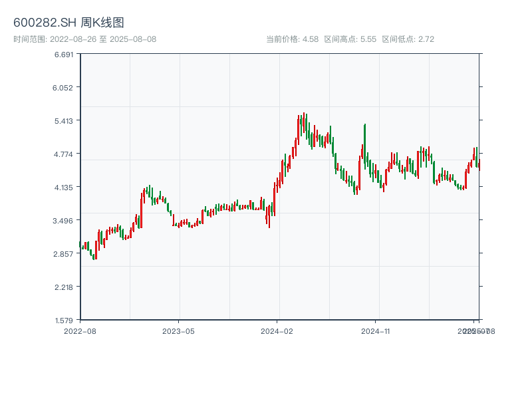Click the 2023-05 x-axis date label
This screenshot has width=532, height=399.
pos(178,331)
